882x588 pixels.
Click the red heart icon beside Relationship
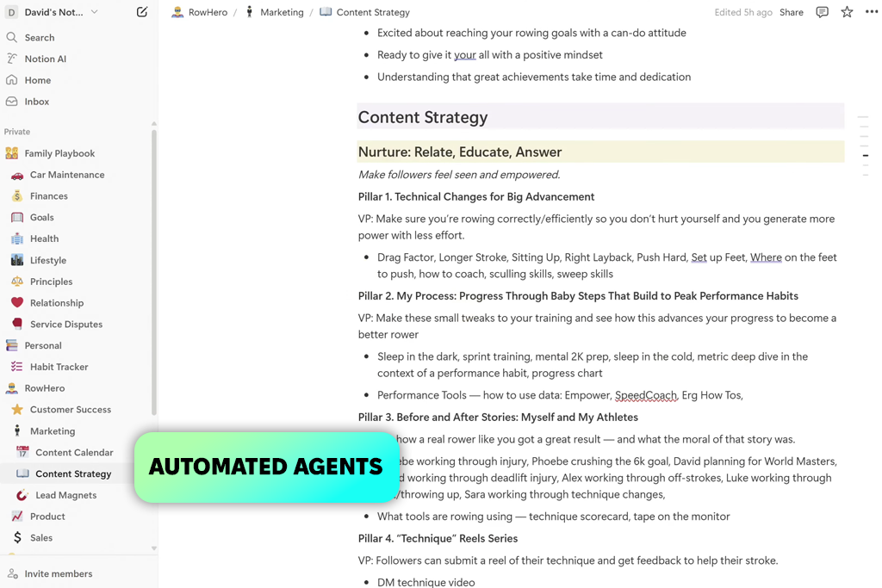click(17, 302)
